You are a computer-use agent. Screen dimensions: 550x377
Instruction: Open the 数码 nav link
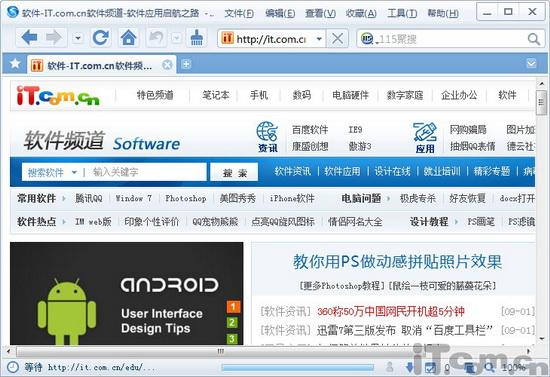pos(302,95)
